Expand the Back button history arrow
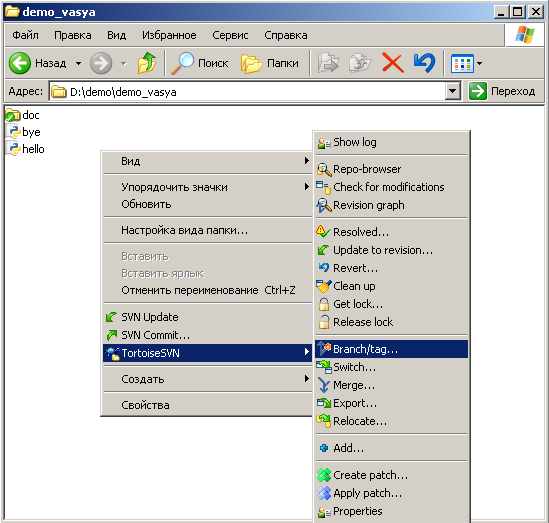This screenshot has width=549, height=523. [78, 63]
